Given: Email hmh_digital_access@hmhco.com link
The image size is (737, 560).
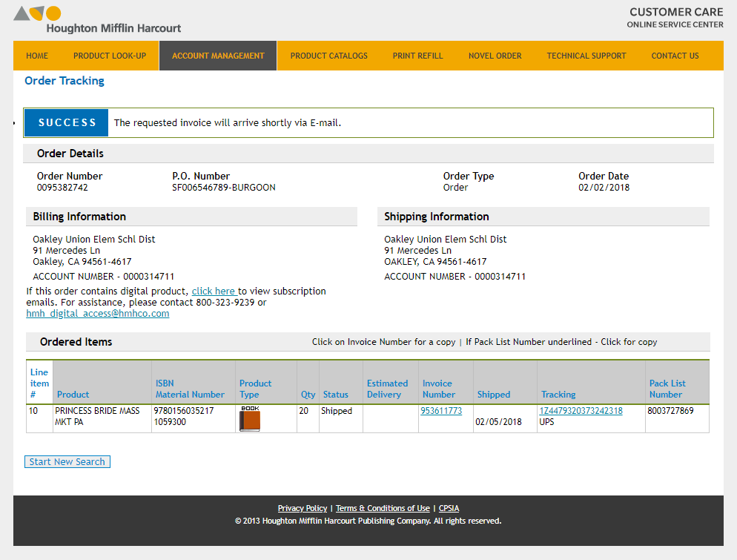Looking at the screenshot, I should tap(98, 314).
